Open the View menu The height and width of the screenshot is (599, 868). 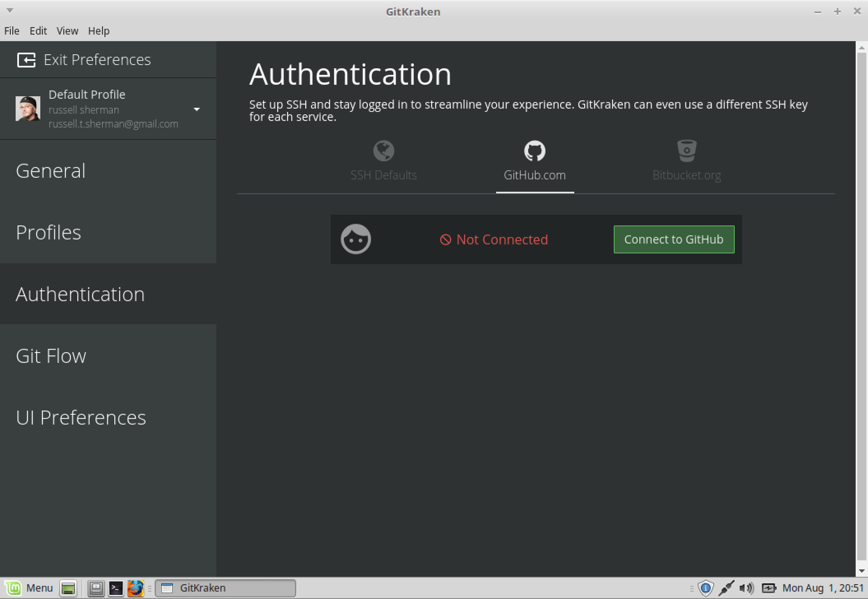pyautogui.click(x=67, y=31)
